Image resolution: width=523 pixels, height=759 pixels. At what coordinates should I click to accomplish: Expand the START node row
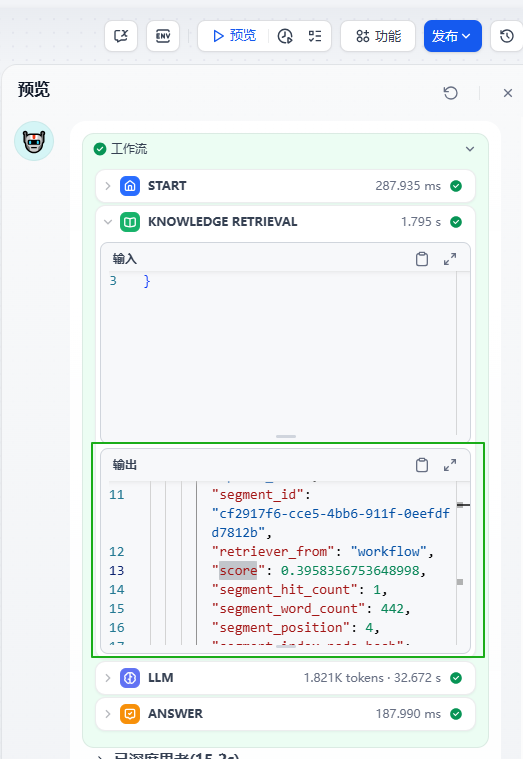click(285, 186)
